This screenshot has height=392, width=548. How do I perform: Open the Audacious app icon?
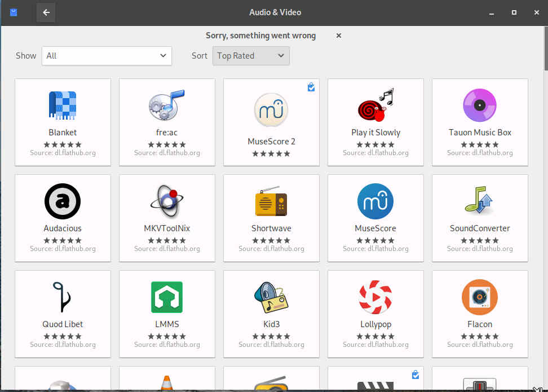point(63,201)
